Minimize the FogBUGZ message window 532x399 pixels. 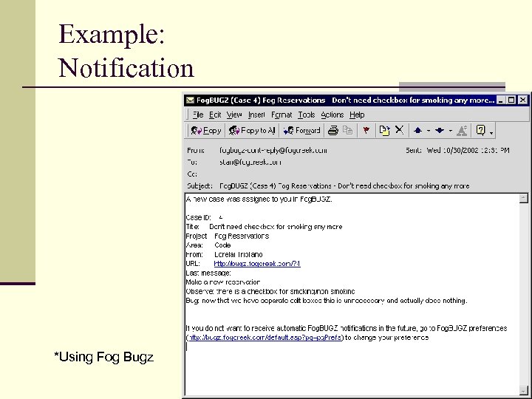click(x=500, y=100)
